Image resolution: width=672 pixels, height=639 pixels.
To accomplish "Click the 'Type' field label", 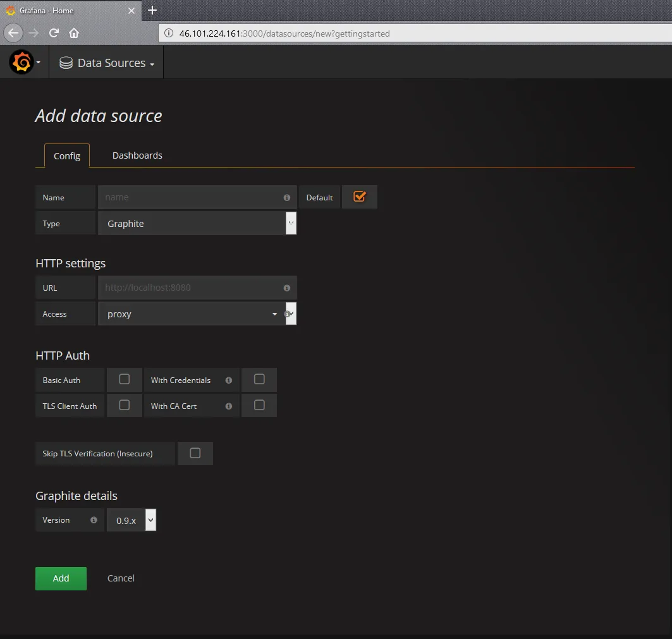I will [51, 223].
